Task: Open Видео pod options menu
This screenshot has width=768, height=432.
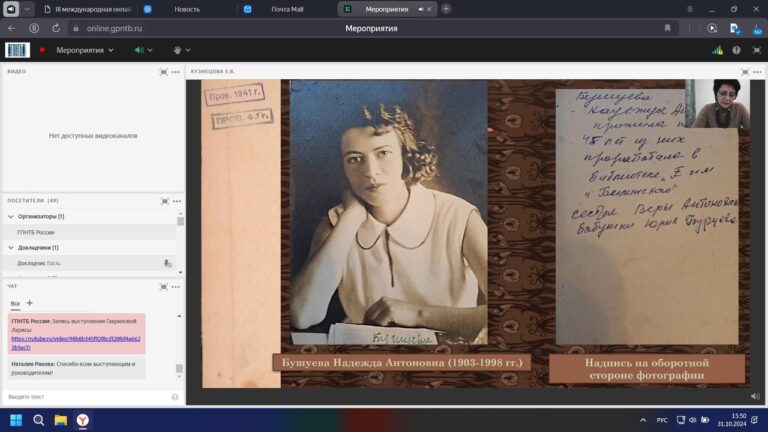Action: [176, 72]
